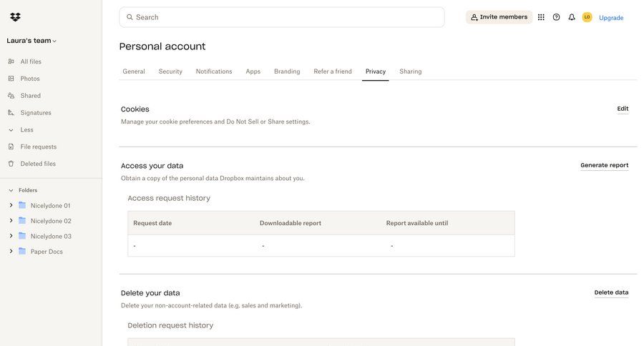
Task: Switch to the General tab
Action: tap(134, 71)
